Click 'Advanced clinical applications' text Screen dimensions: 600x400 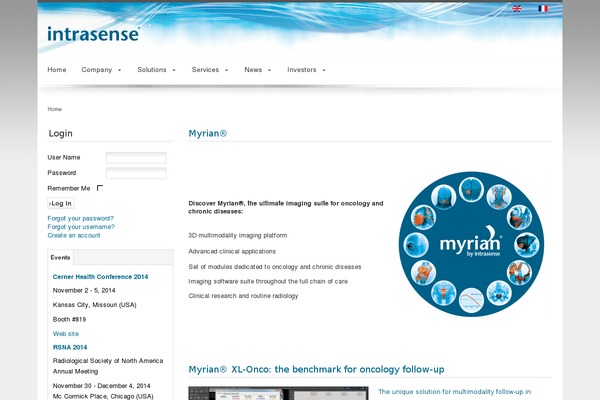pos(232,251)
